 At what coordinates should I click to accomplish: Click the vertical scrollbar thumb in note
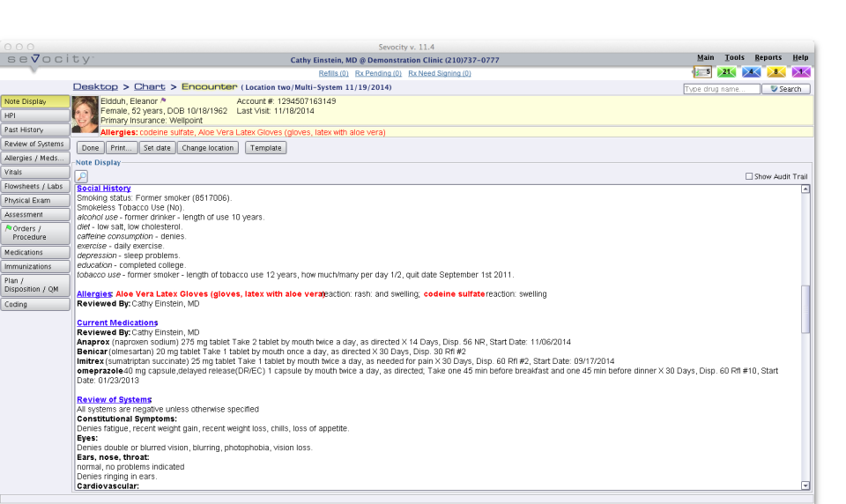[805, 308]
